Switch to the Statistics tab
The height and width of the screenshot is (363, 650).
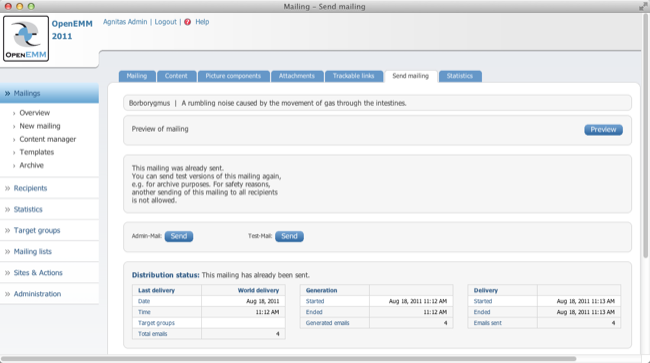pyautogui.click(x=460, y=76)
